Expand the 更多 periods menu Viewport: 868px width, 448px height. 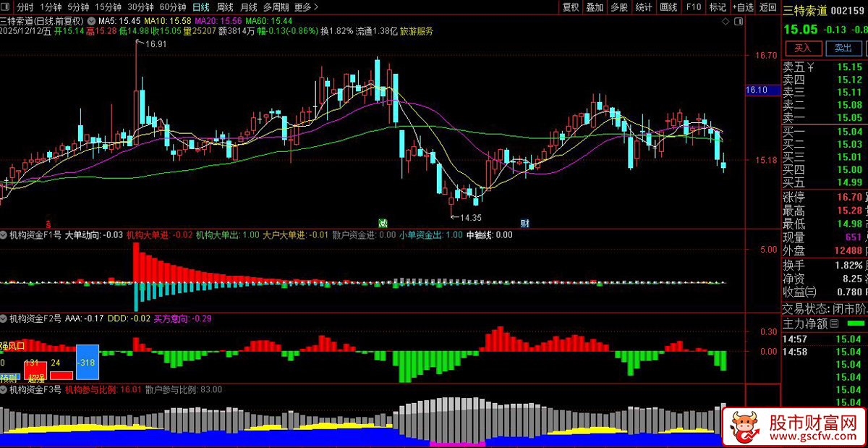point(307,7)
